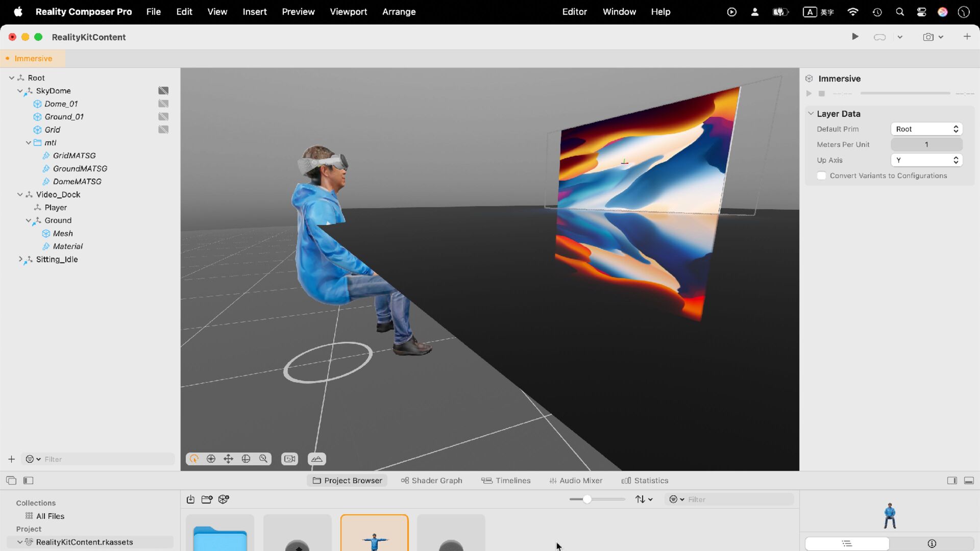Select the pan move tool in viewport
980x551 pixels.
coord(228,459)
